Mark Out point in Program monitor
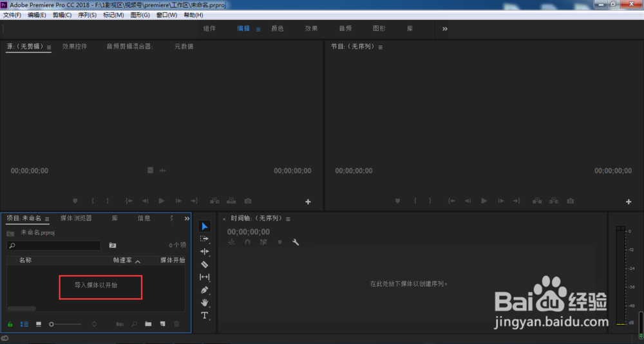The image size is (644, 344). [430, 201]
